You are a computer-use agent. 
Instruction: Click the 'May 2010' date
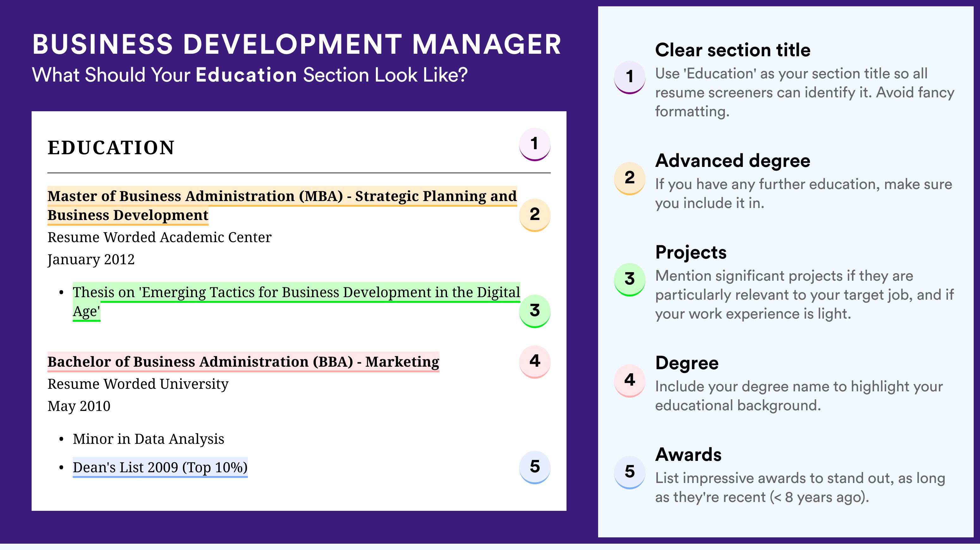point(79,406)
